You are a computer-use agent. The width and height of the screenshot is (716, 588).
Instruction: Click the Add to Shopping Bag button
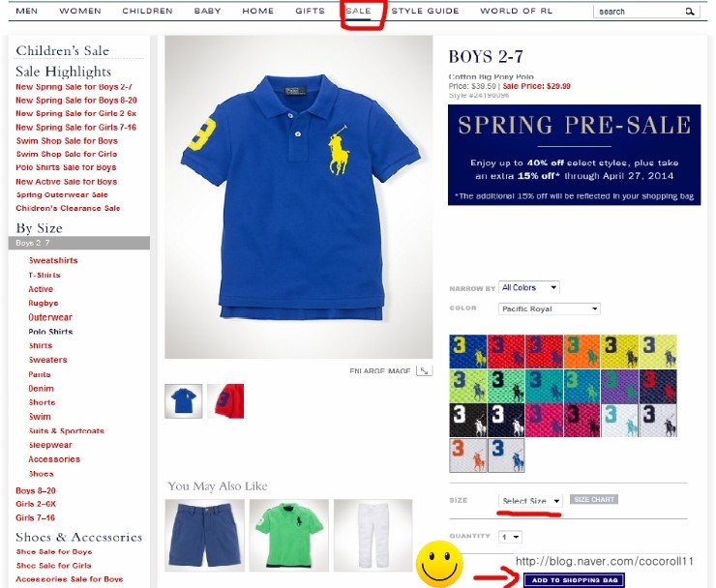pyautogui.click(x=575, y=580)
